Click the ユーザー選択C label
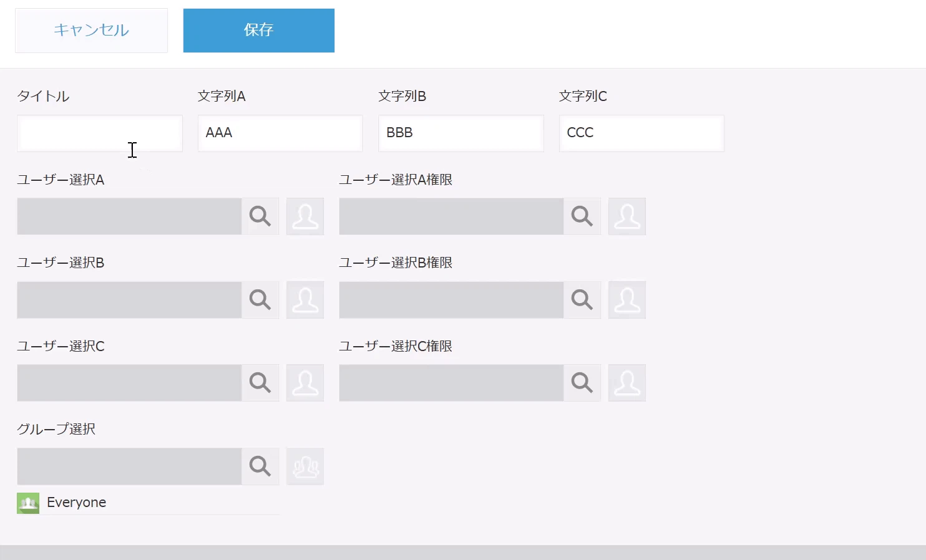Image resolution: width=926 pixels, height=560 pixels. click(61, 346)
